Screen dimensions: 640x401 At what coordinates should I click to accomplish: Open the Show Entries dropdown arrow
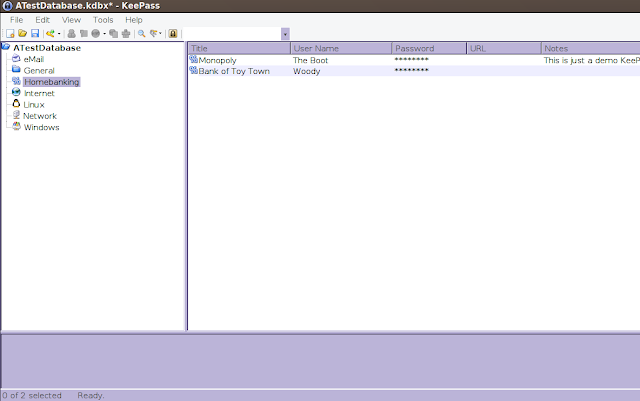pyautogui.click(x=160, y=33)
